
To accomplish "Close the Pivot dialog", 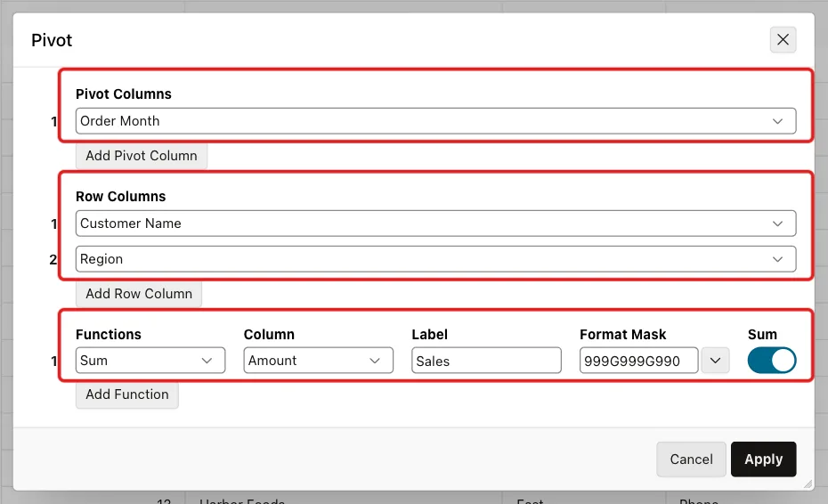I will coord(783,39).
